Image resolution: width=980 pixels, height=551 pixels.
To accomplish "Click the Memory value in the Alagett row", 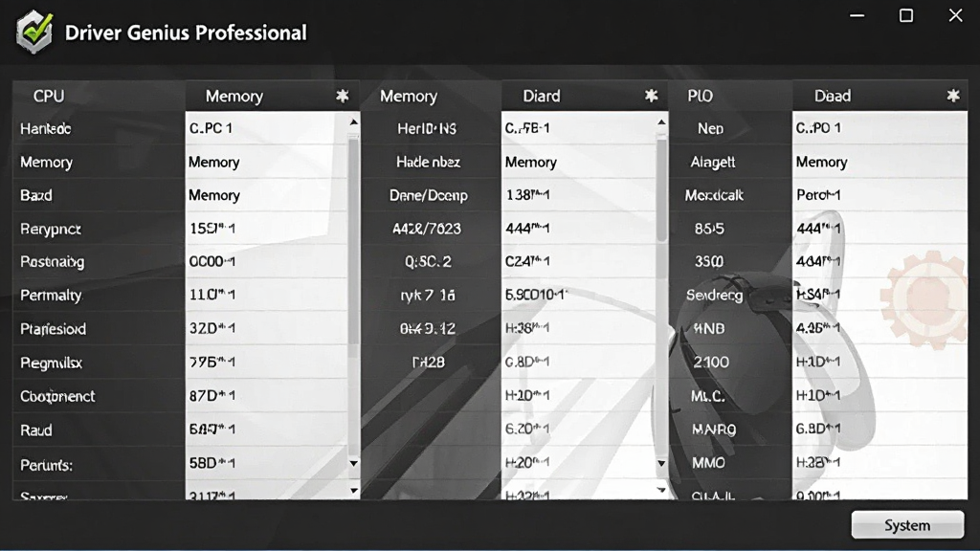I will coord(821,162).
